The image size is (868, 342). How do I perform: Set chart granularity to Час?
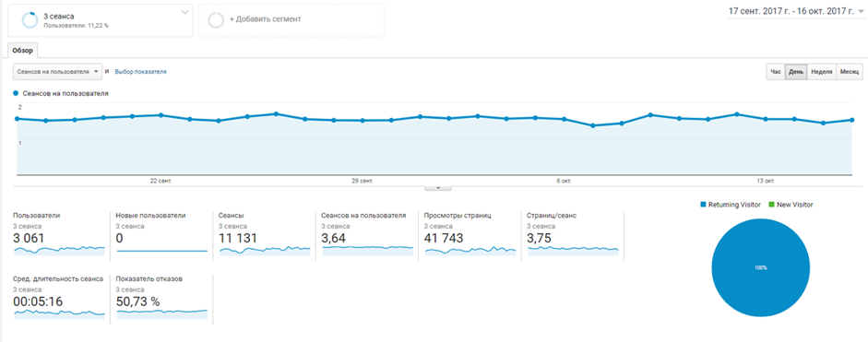[x=776, y=72]
